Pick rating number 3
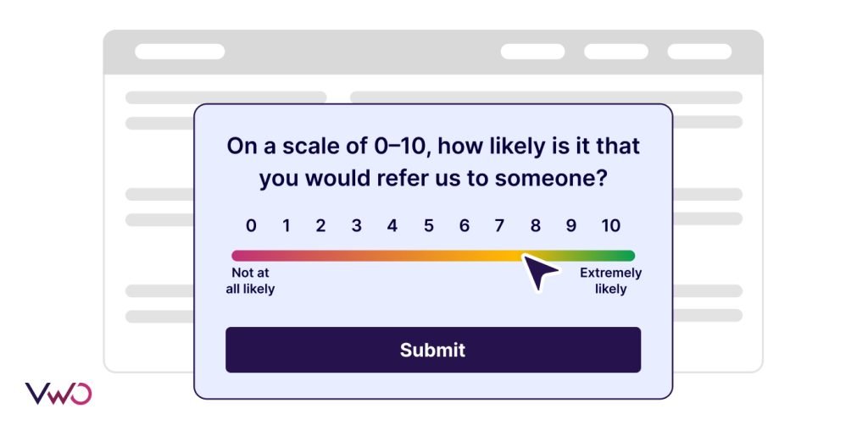This screenshot has width=868, height=431. click(x=357, y=226)
